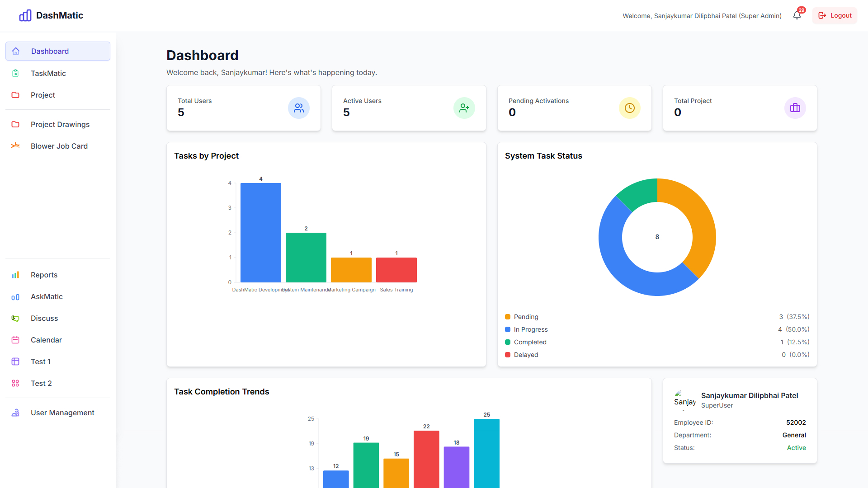The height and width of the screenshot is (488, 868).
Task: Click the AskMatic icon in the sidebar
Action: (16, 296)
